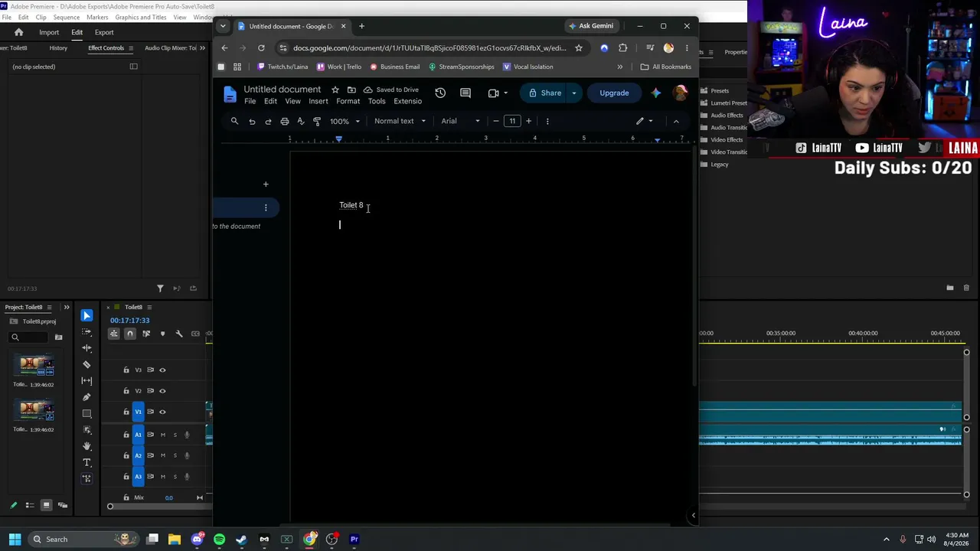Open the filter icon in Effect Controls
The width and height of the screenshot is (980, 551).
pyautogui.click(x=160, y=289)
